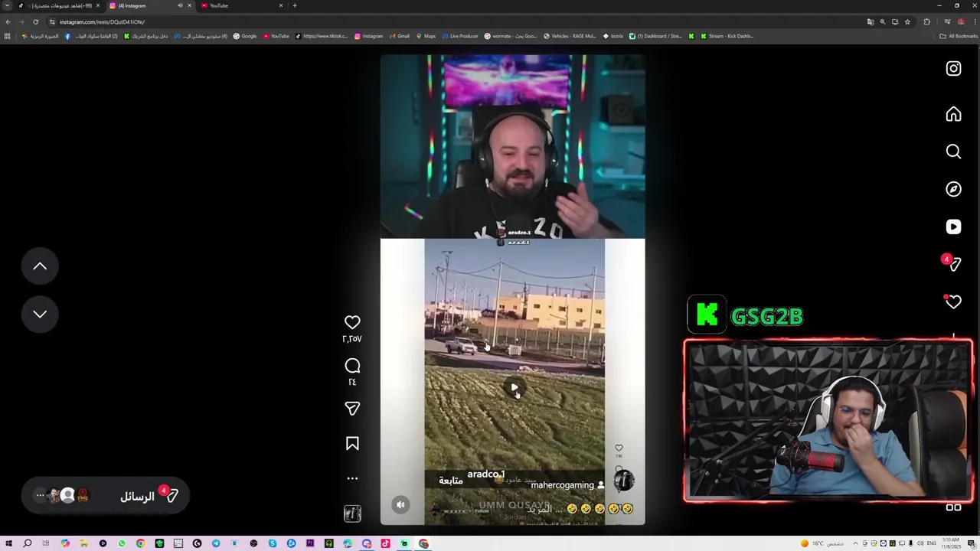Open the All Bookmarks folder

[959, 36]
